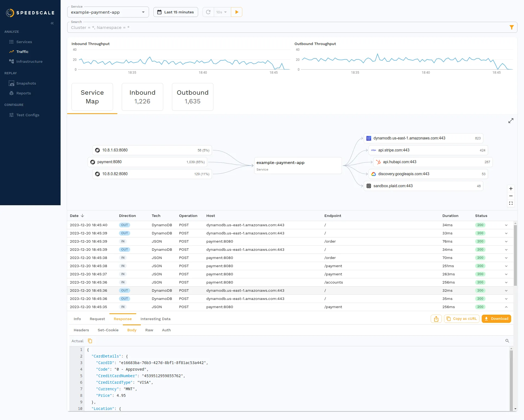
Task: Open the Services view
Action: (x=24, y=42)
